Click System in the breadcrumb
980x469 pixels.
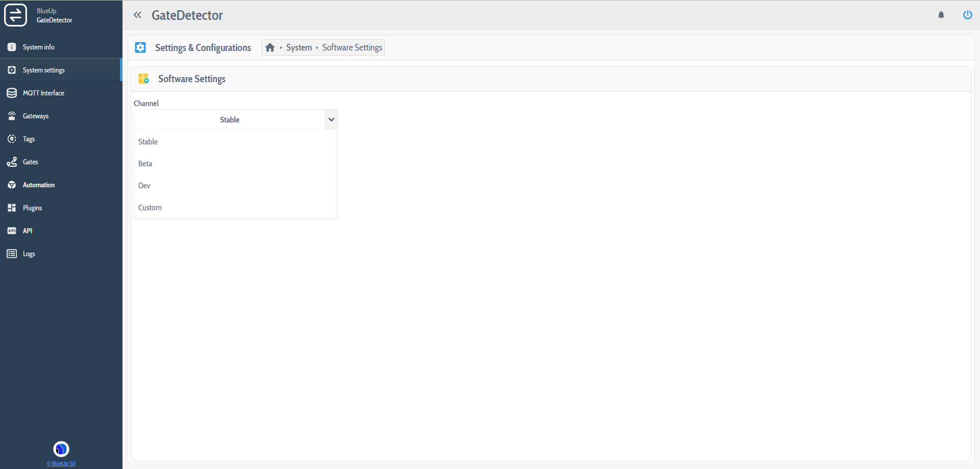[x=299, y=47]
